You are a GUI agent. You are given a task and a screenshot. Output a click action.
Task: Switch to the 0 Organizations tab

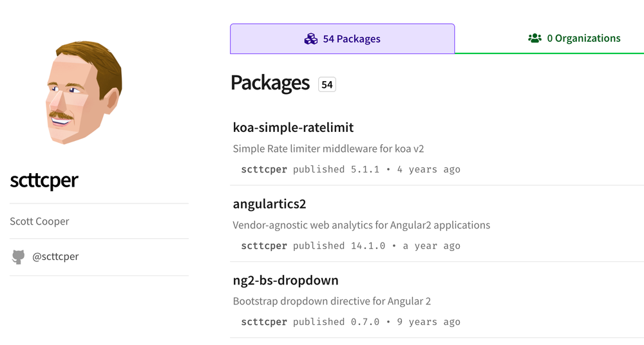pyautogui.click(x=574, y=39)
